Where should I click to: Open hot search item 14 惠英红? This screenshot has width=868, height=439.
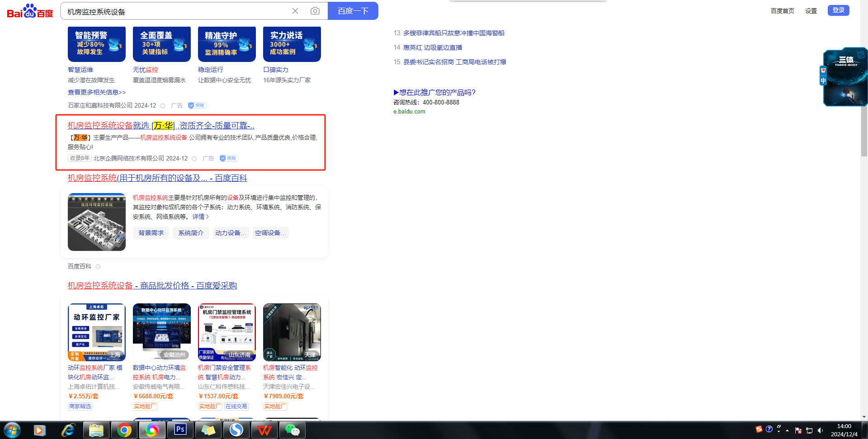click(433, 47)
